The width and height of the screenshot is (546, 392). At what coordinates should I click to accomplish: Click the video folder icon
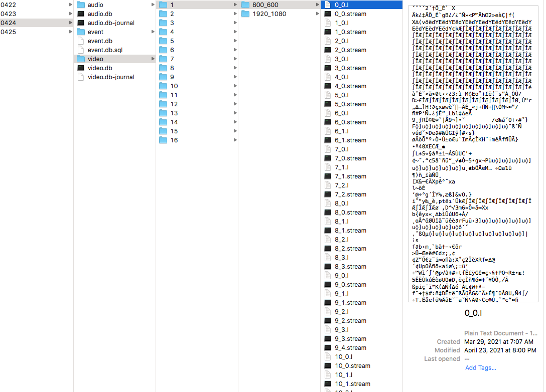point(81,59)
